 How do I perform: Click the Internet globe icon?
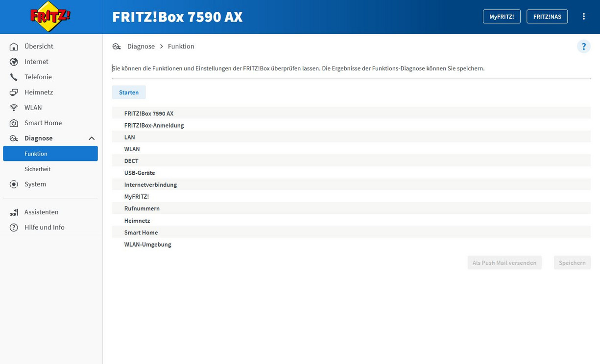[x=14, y=62]
